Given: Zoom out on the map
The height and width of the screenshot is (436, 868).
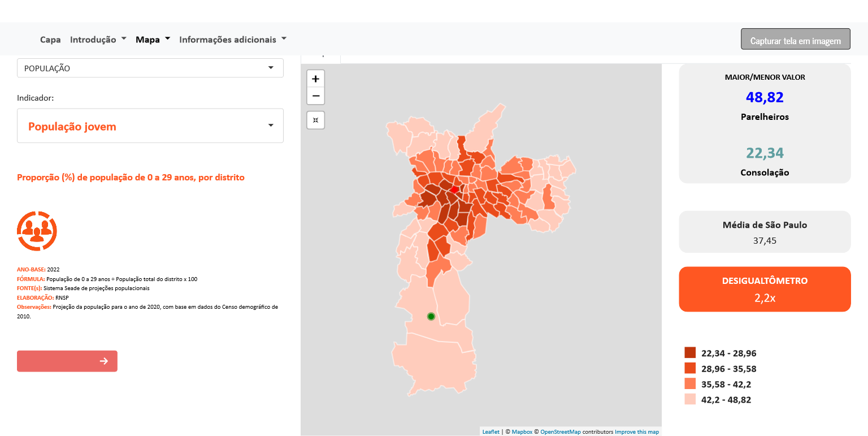Looking at the screenshot, I should click(x=315, y=96).
